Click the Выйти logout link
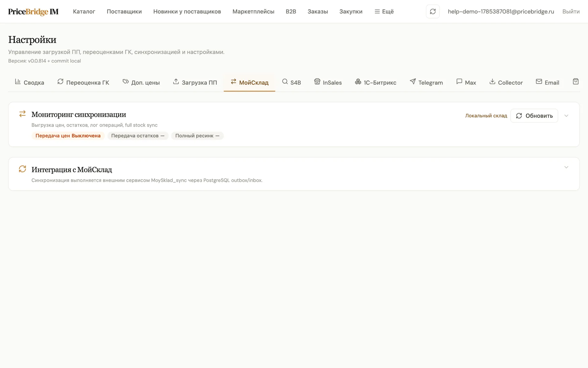The width and height of the screenshot is (588, 368). pyautogui.click(x=571, y=11)
